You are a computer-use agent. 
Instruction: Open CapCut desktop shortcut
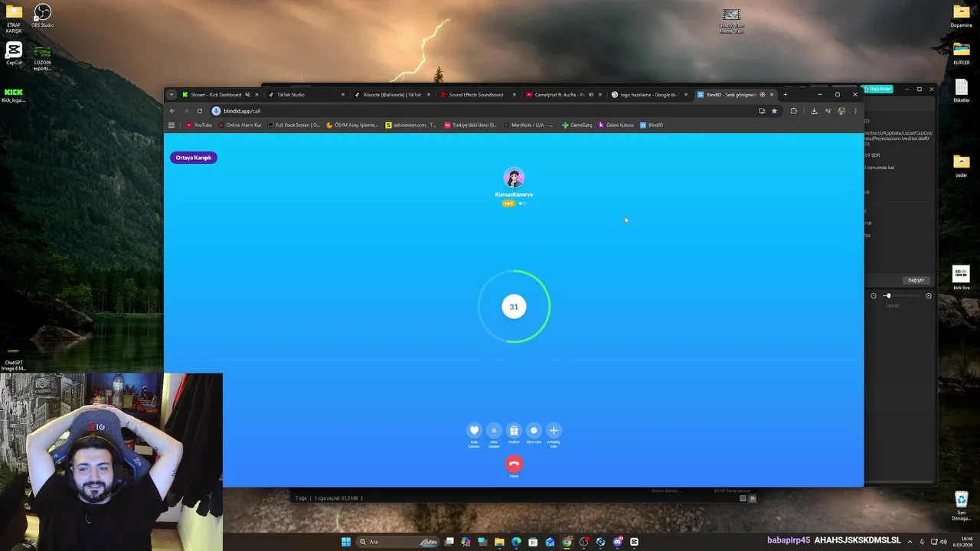(x=14, y=54)
